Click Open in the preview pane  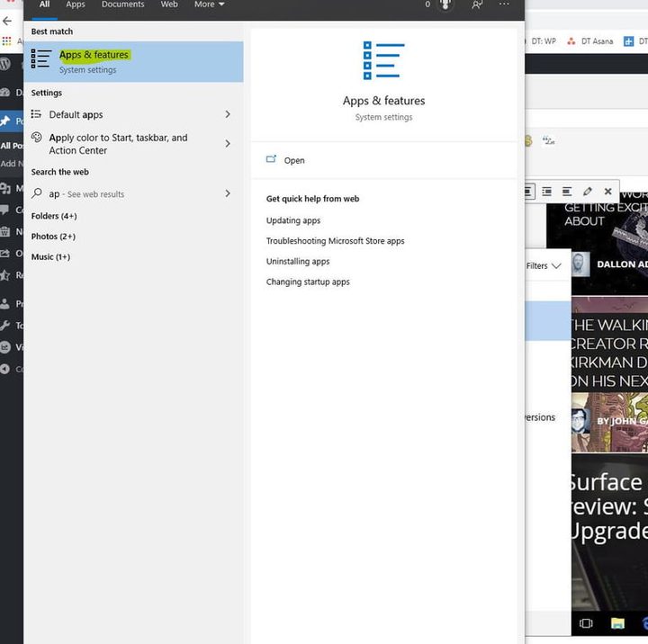(294, 160)
